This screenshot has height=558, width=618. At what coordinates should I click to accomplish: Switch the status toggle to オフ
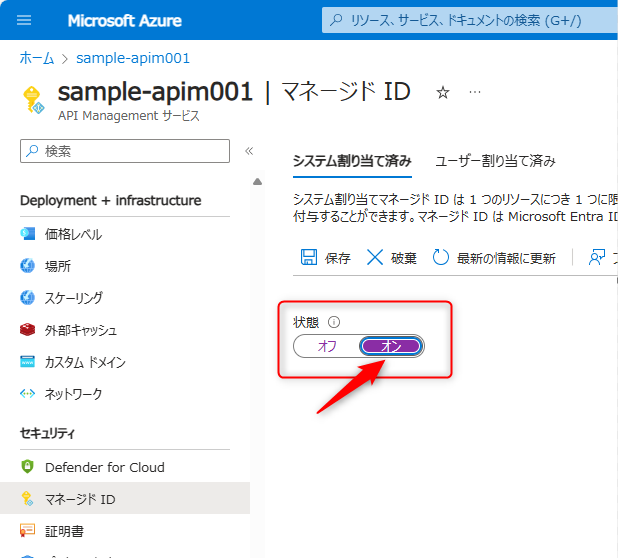coord(327,346)
